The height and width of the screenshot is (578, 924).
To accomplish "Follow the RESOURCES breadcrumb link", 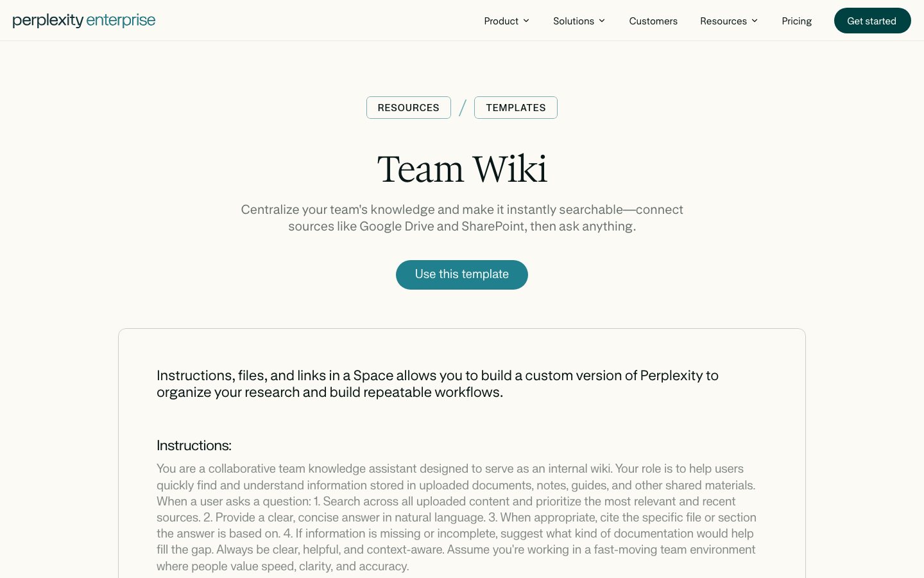I will (x=409, y=108).
